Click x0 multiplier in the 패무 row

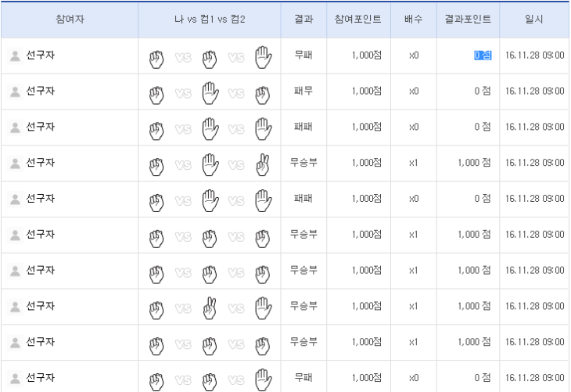click(x=414, y=91)
